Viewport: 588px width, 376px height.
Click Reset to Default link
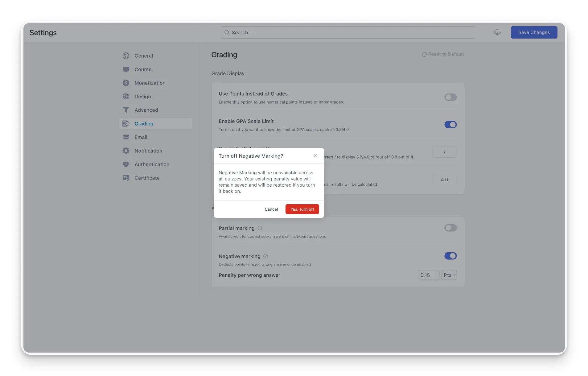pyautogui.click(x=443, y=54)
